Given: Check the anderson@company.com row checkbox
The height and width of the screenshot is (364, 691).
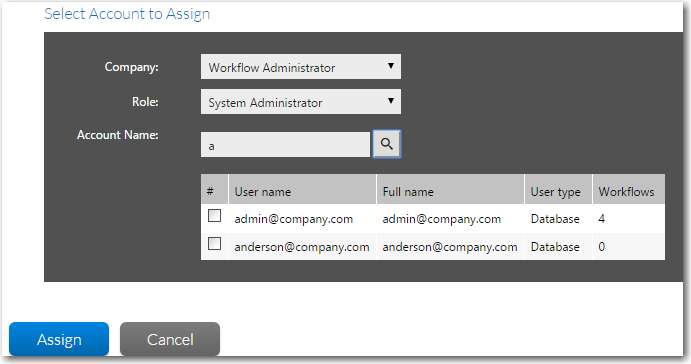Looking at the screenshot, I should click(215, 243).
